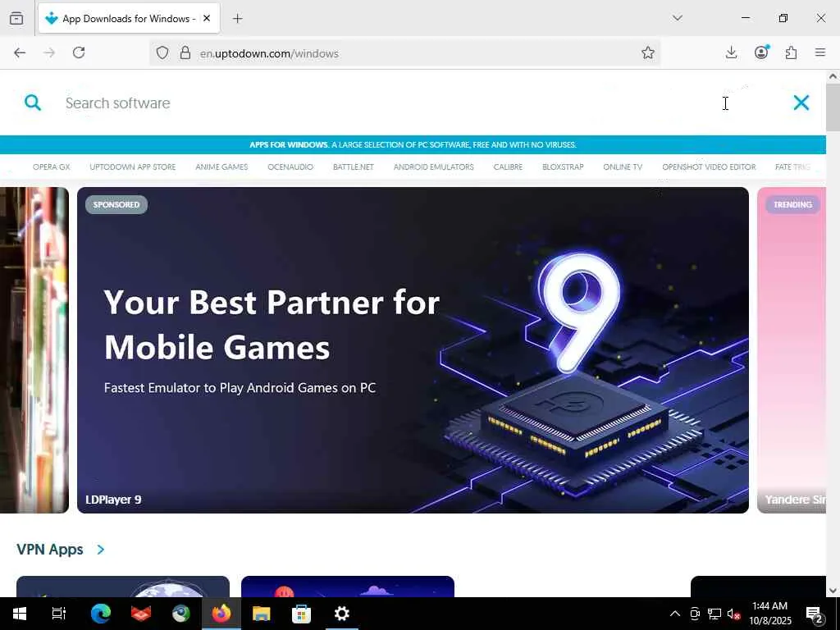Open the Firefox hamburger menu
Viewport: 840px width, 630px height.
pyautogui.click(x=820, y=52)
